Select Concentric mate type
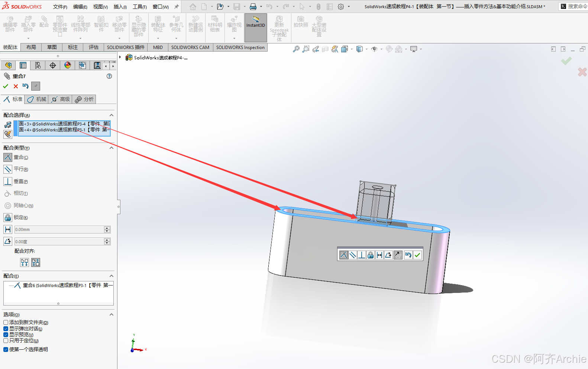The height and width of the screenshot is (369, 588). [x=8, y=206]
